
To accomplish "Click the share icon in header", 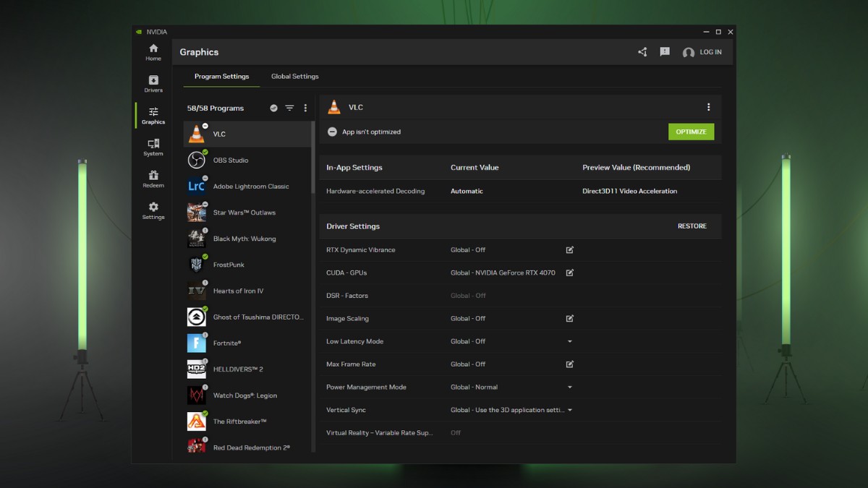I will pyautogui.click(x=642, y=52).
